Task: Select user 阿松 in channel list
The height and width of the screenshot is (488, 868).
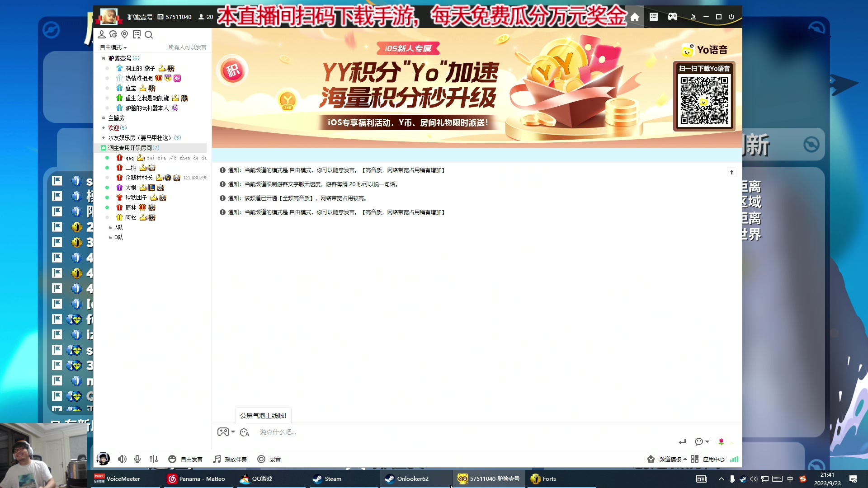Action: pyautogui.click(x=131, y=217)
